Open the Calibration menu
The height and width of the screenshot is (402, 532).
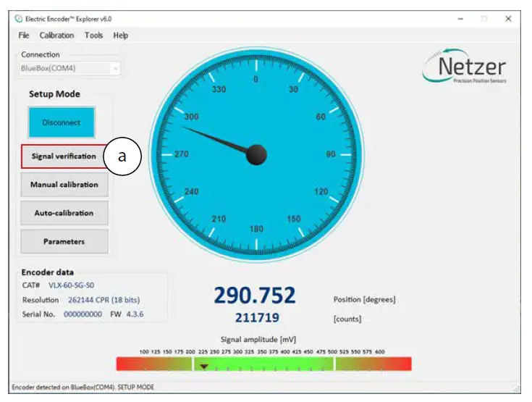point(56,35)
